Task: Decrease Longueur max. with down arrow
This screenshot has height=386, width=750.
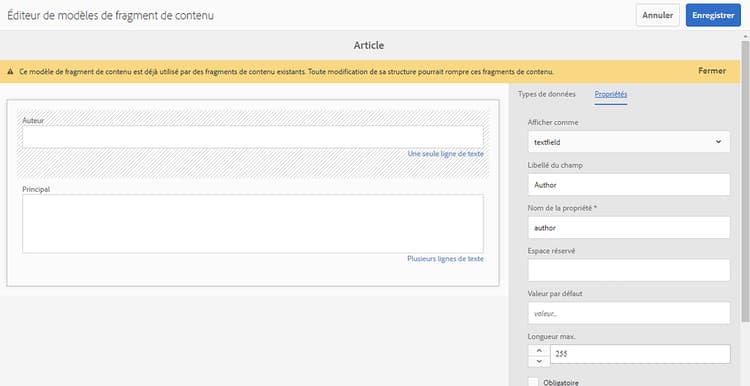Action: tap(539, 361)
